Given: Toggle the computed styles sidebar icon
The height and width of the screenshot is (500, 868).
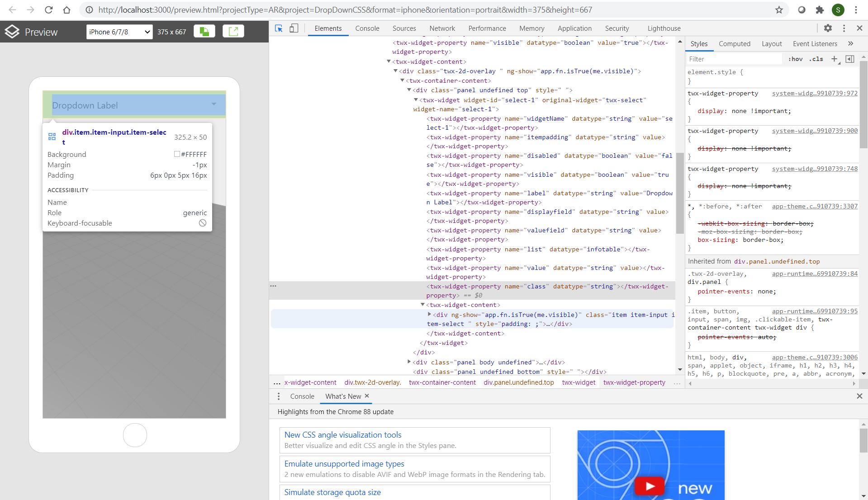Looking at the screenshot, I should point(850,59).
